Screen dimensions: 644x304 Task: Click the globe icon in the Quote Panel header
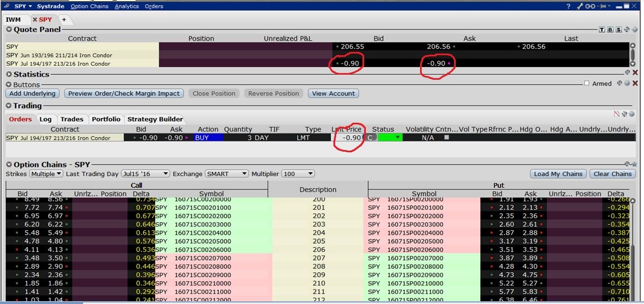635,30
